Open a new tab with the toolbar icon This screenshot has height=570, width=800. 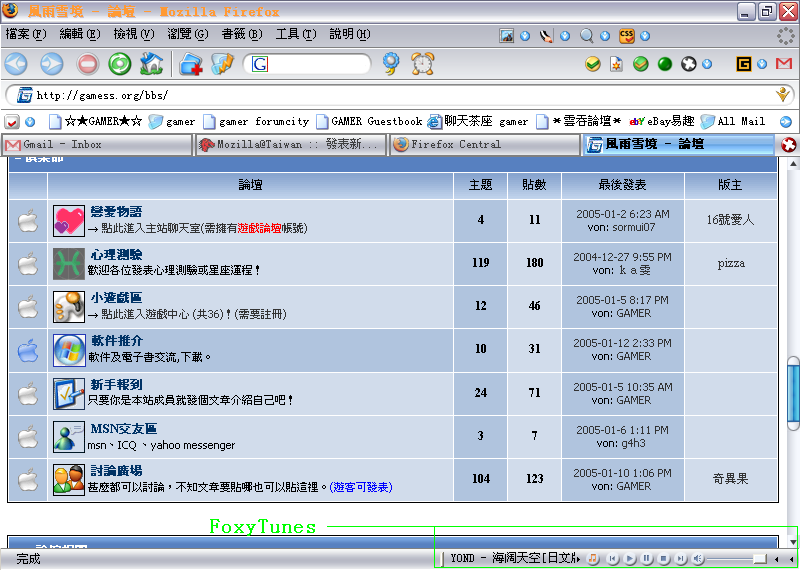190,64
